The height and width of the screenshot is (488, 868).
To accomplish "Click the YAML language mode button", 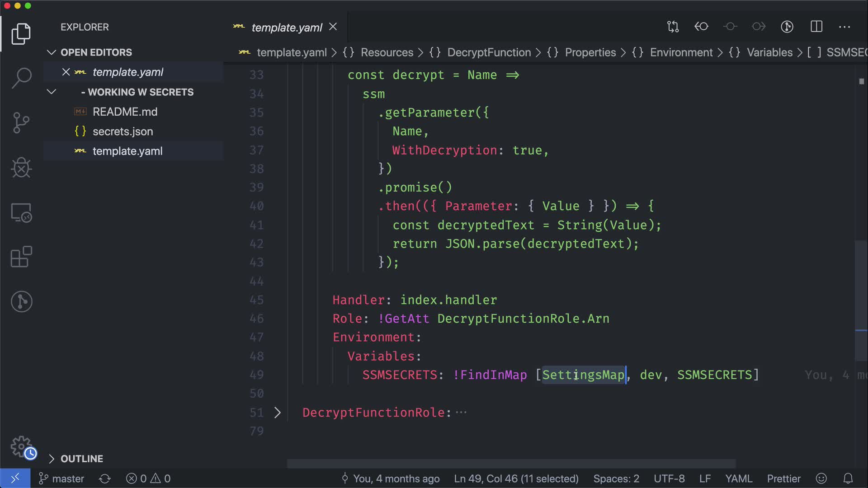I will pyautogui.click(x=738, y=479).
